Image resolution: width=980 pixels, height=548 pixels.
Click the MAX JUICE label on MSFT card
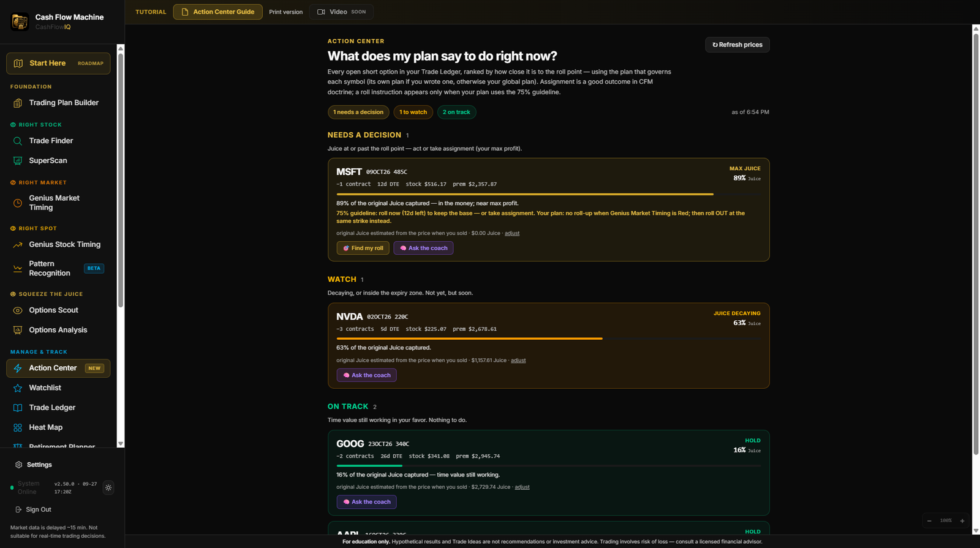point(745,169)
